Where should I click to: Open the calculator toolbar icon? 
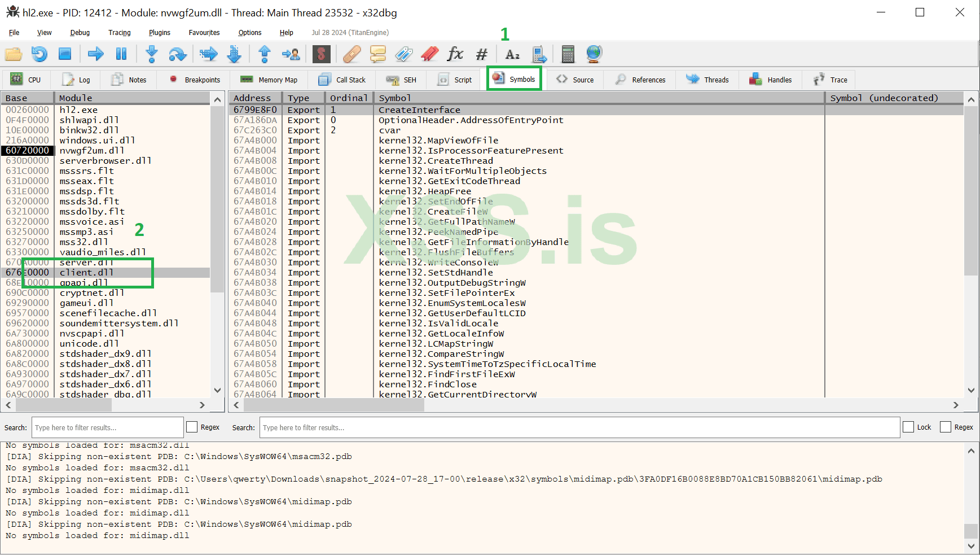pos(568,54)
